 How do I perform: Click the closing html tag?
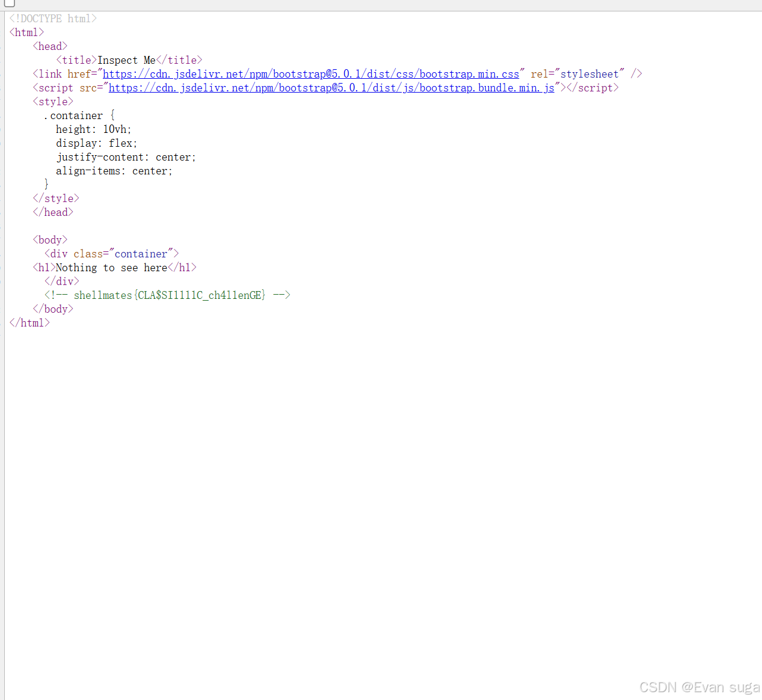[29, 322]
